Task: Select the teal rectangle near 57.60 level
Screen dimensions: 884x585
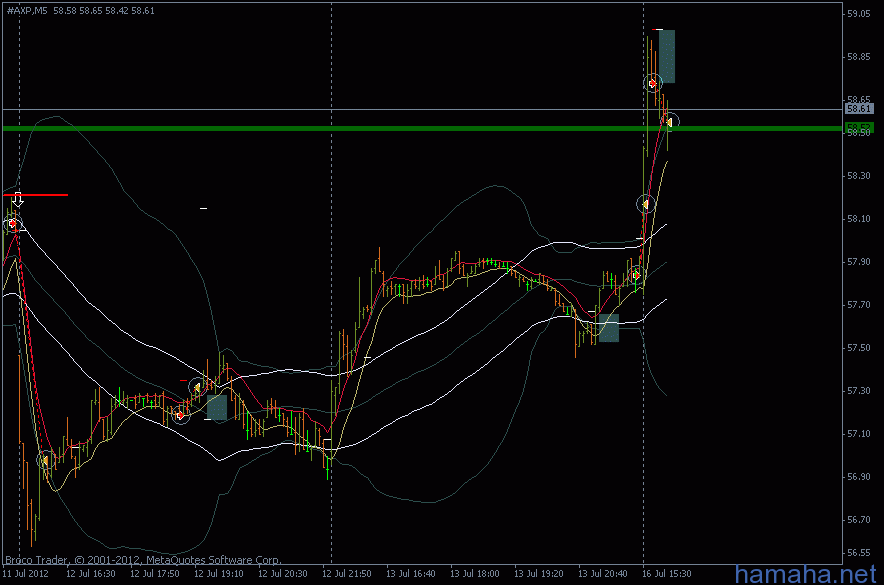Action: pos(608,327)
